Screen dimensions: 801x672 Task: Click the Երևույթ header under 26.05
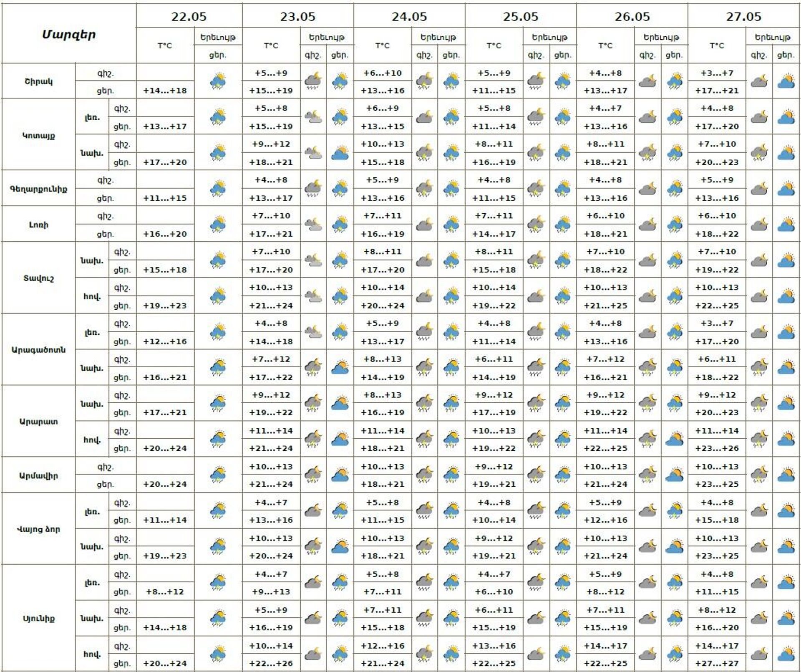661,37
